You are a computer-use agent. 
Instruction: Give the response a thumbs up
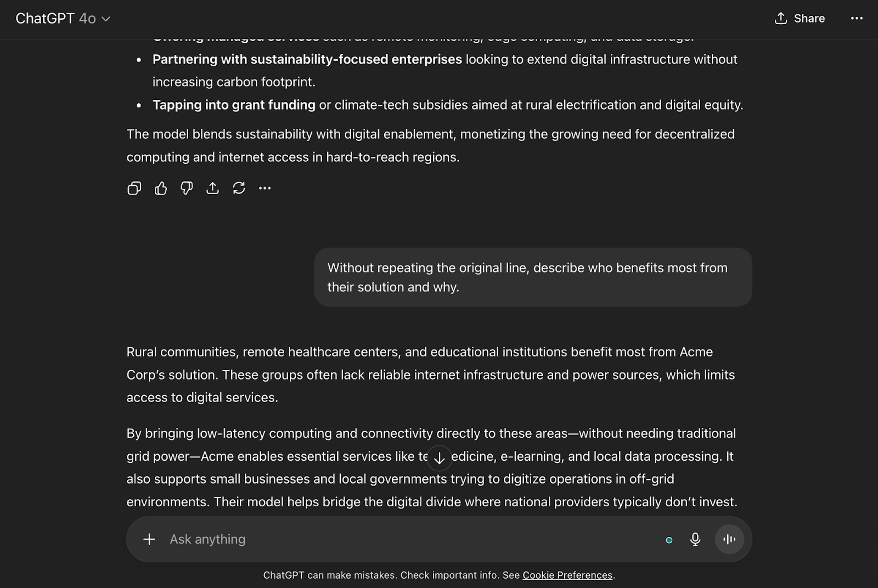click(x=160, y=188)
